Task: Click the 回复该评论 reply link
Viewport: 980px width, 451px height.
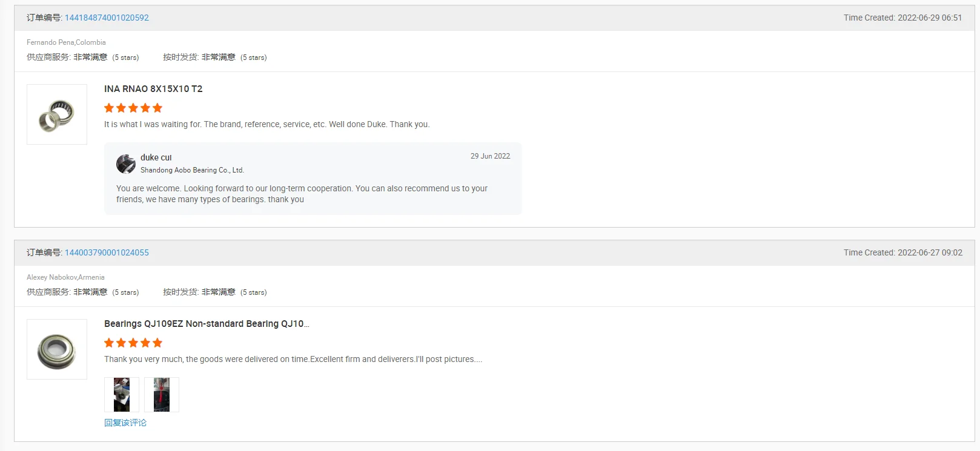Action: 125,423
